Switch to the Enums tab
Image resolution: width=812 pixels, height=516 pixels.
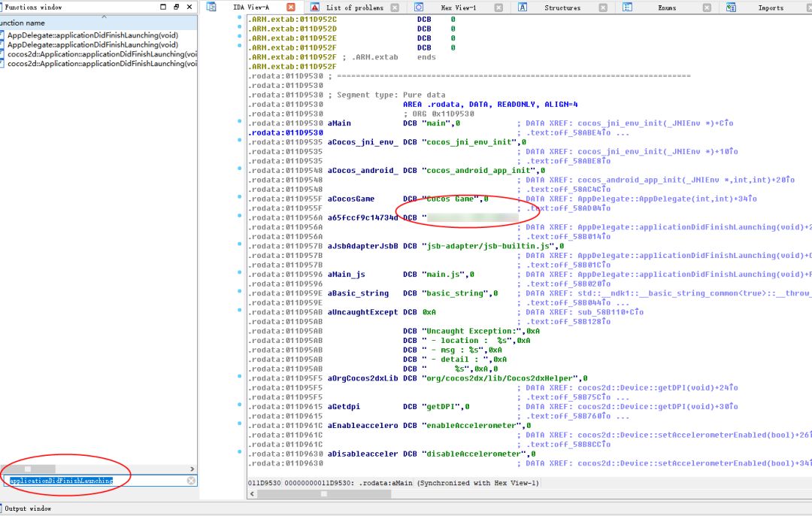point(666,8)
